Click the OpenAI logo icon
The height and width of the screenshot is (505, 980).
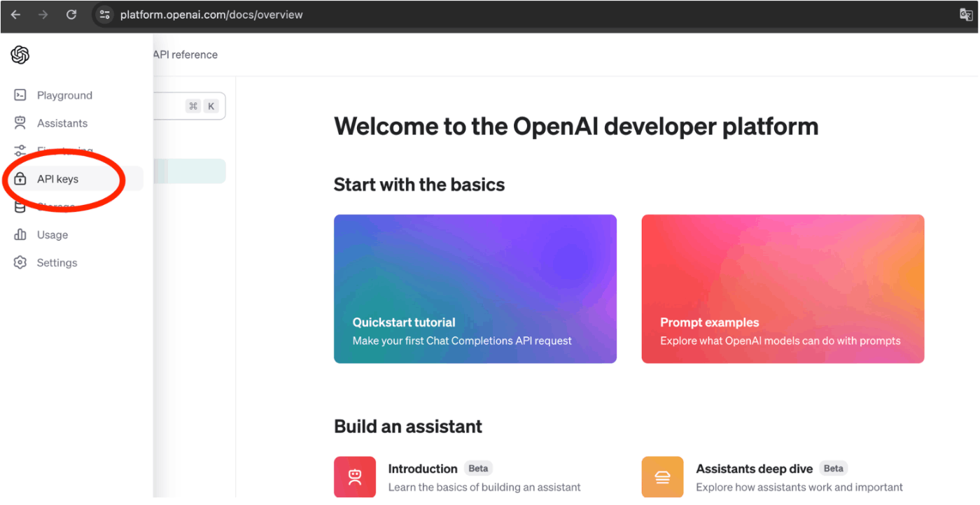point(20,55)
